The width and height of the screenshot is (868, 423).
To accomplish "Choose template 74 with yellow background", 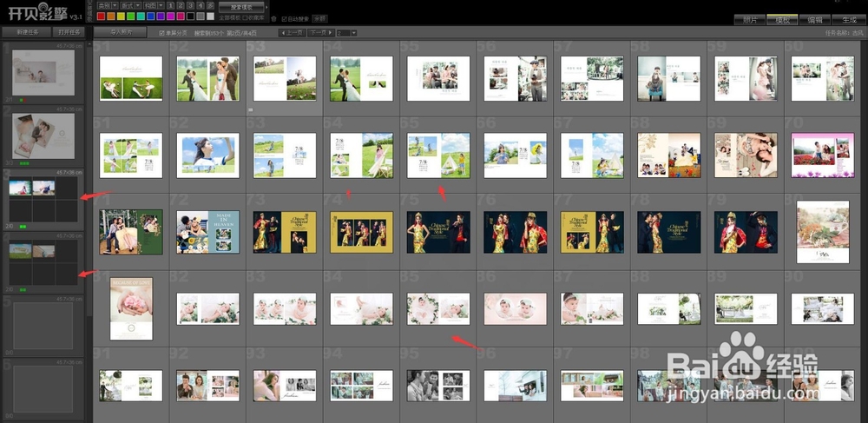I will [x=361, y=232].
